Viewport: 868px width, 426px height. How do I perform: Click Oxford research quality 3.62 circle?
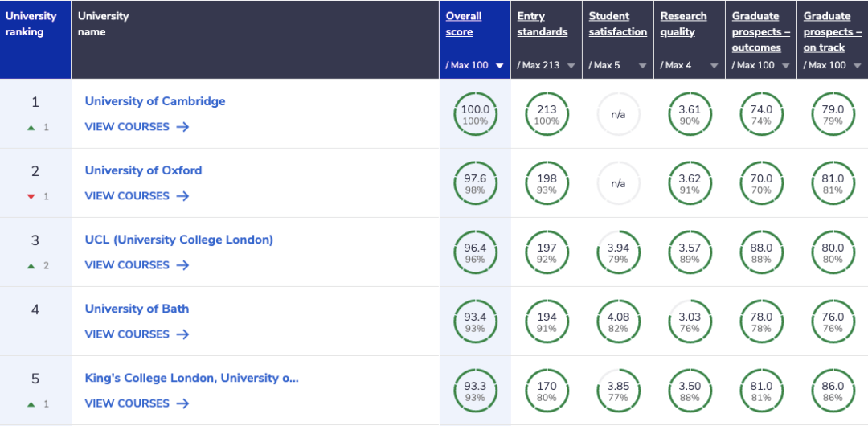[x=690, y=183]
